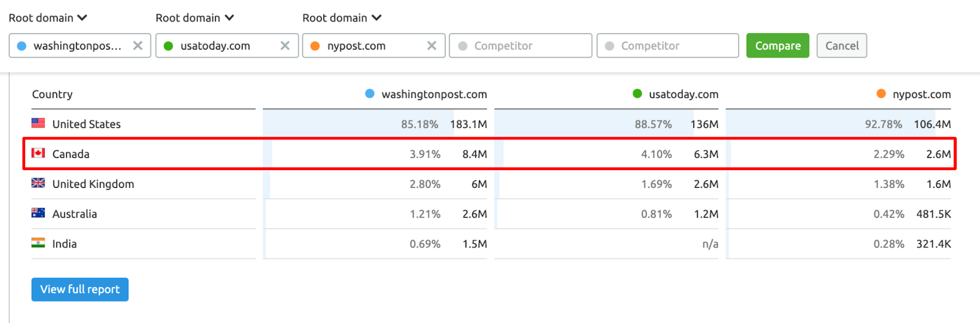Click the blue dot in washingtonpost.com column header
This screenshot has height=323, width=980.
pyautogui.click(x=369, y=94)
